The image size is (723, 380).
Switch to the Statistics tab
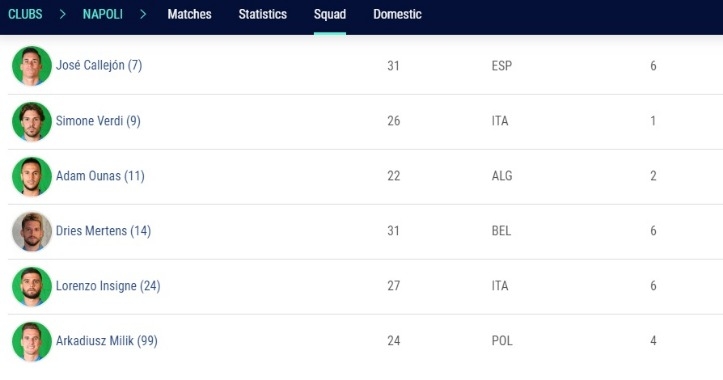coord(263,14)
